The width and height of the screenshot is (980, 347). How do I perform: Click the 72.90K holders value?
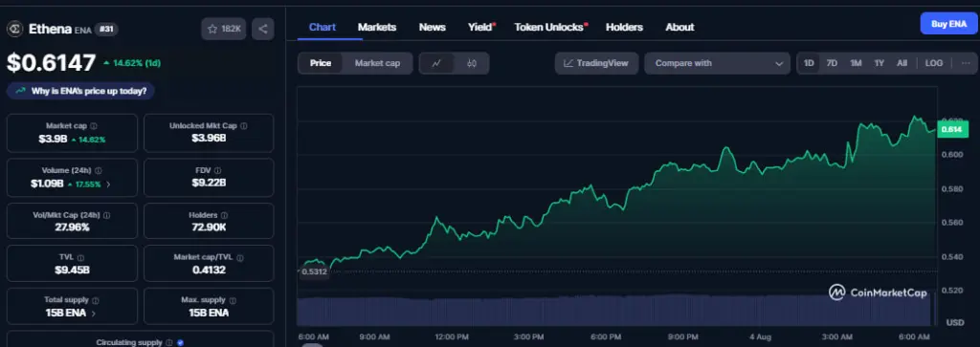209,228
